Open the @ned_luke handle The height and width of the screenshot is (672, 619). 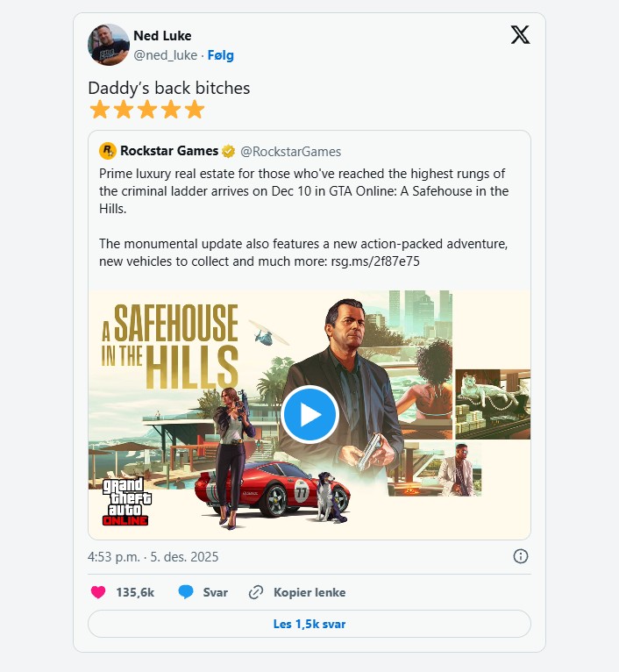point(165,55)
